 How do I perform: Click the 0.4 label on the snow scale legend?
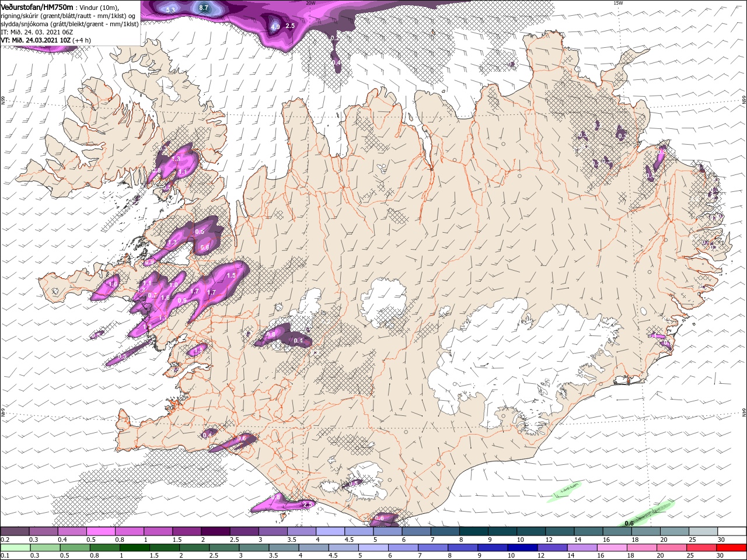[62, 540]
